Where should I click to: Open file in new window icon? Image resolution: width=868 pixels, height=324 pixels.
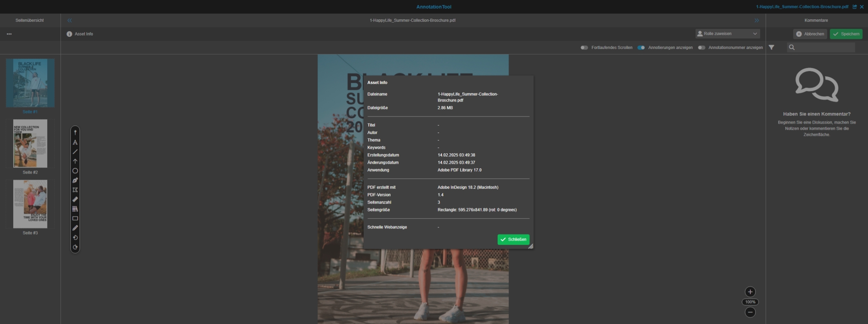(854, 7)
